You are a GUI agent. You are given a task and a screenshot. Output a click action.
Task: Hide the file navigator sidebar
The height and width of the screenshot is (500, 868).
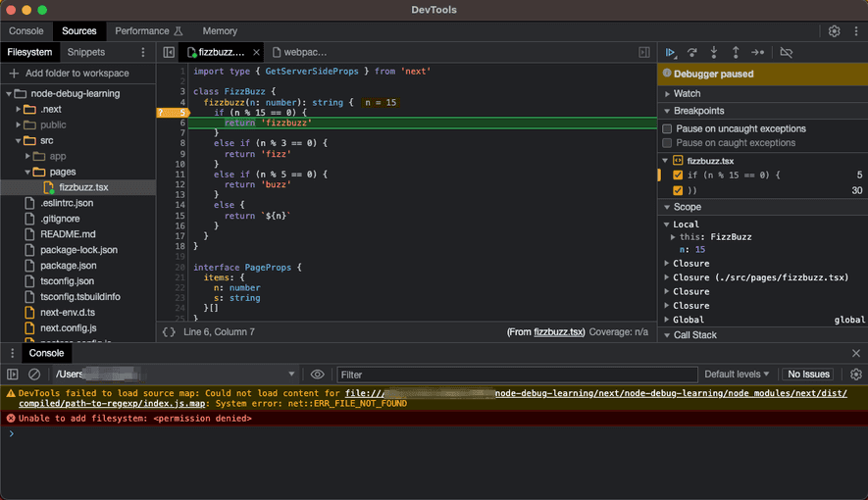pos(169,52)
